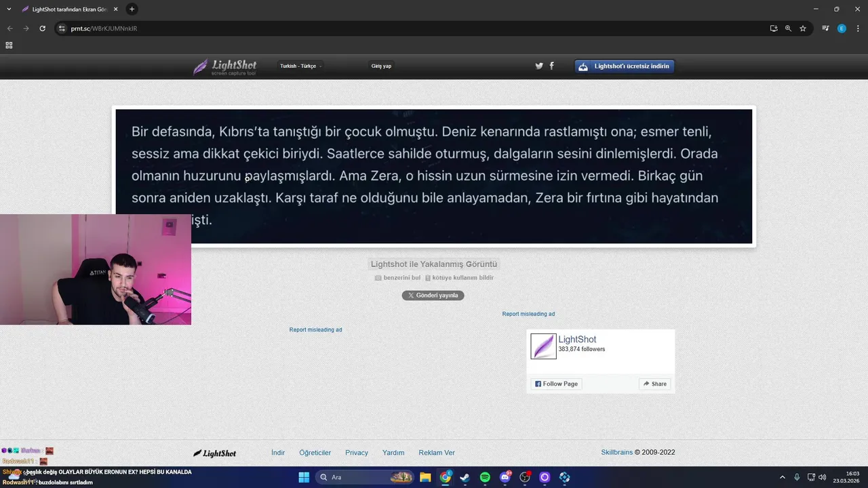Click the LightShot logo in the header
Viewport: 868px width, 488px height.
pyautogui.click(x=224, y=66)
